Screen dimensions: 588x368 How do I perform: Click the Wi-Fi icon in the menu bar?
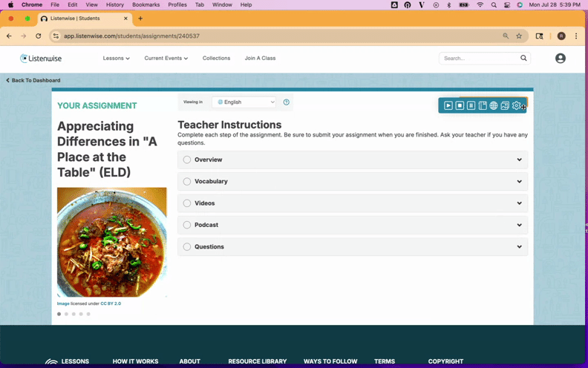pyautogui.click(x=480, y=5)
